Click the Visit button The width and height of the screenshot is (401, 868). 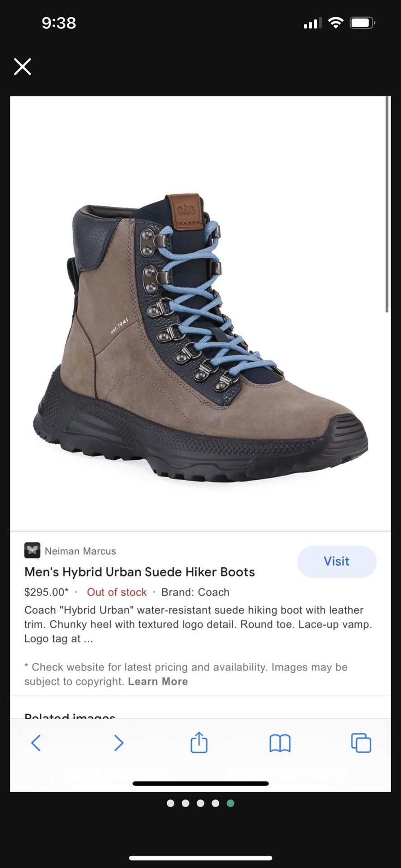[x=337, y=561]
